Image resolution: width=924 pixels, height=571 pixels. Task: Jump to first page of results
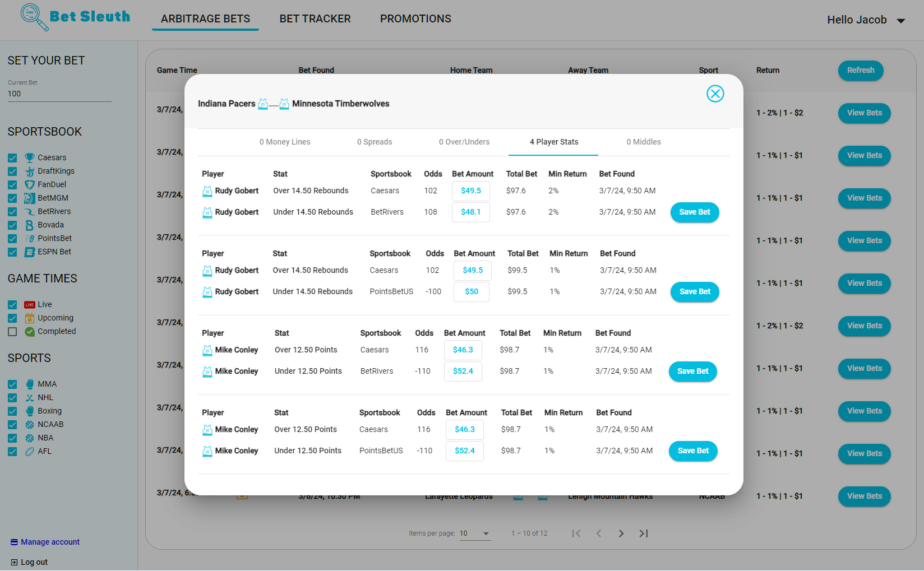coord(576,533)
